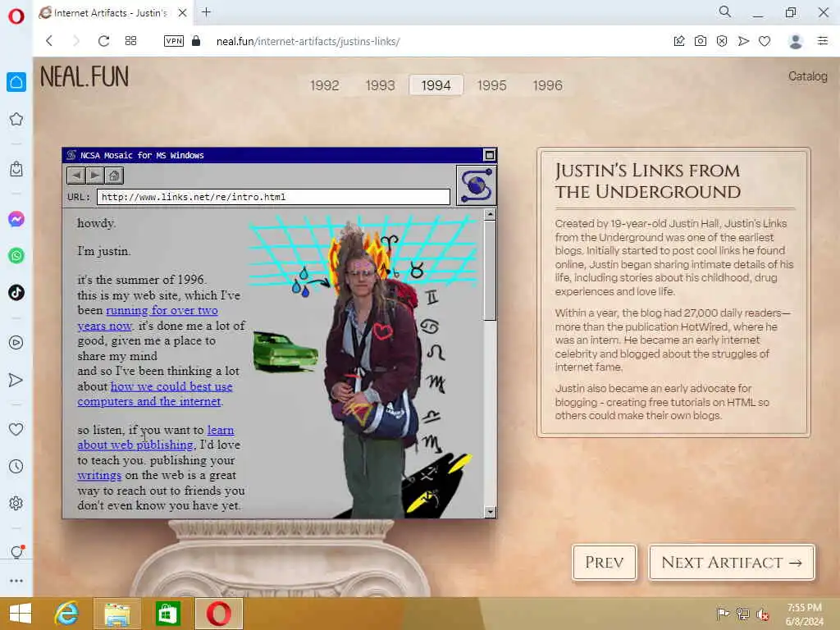Open bookmarks star in Opera sidebar

coord(16,119)
